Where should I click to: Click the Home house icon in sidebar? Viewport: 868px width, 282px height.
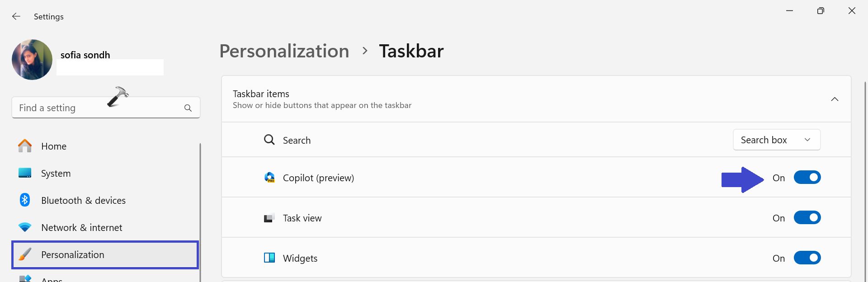(x=25, y=146)
